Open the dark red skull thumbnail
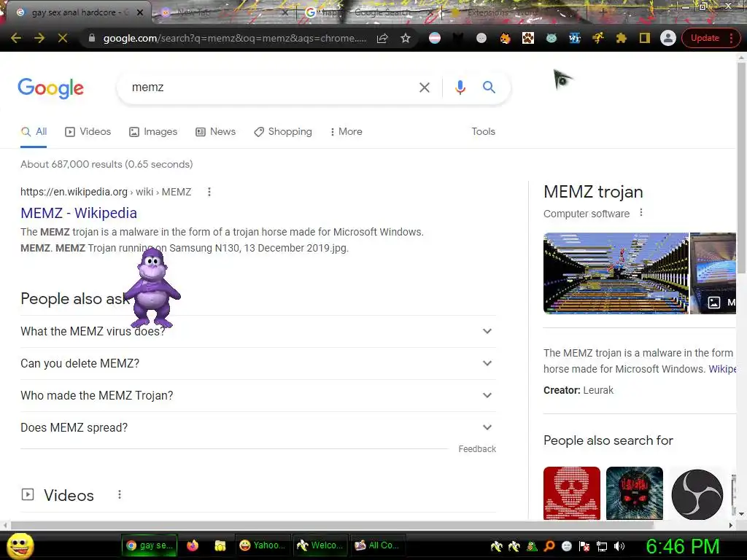This screenshot has width=747, height=560. point(635,493)
